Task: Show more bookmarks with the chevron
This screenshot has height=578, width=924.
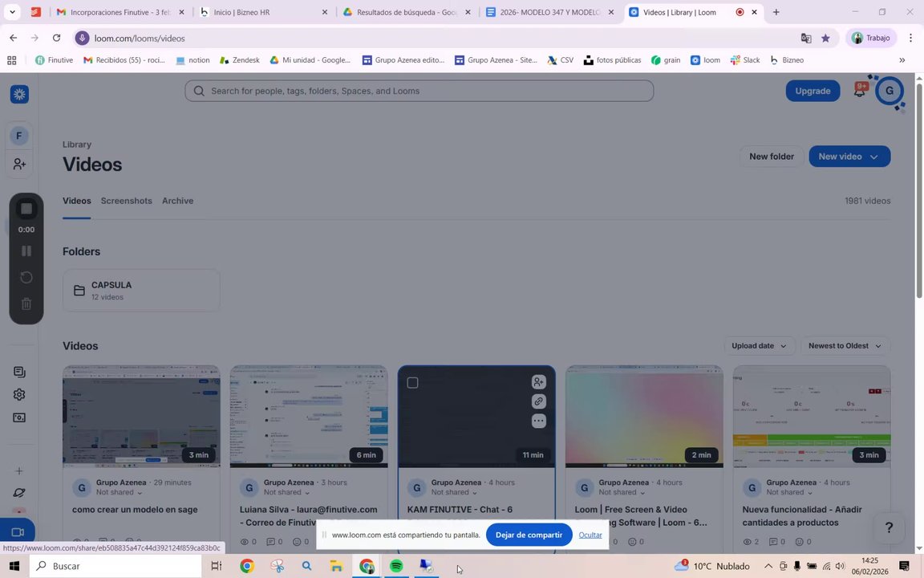Action: coord(902,60)
